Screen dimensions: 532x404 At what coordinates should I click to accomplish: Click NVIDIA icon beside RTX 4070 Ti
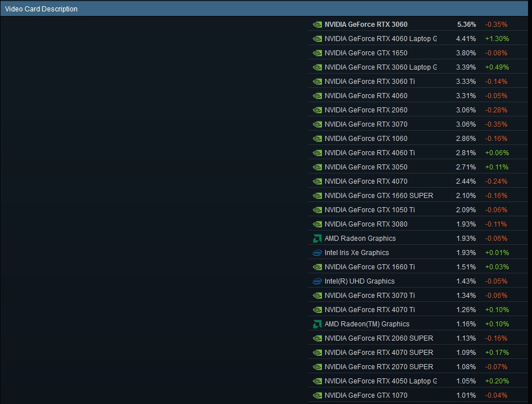coord(317,310)
